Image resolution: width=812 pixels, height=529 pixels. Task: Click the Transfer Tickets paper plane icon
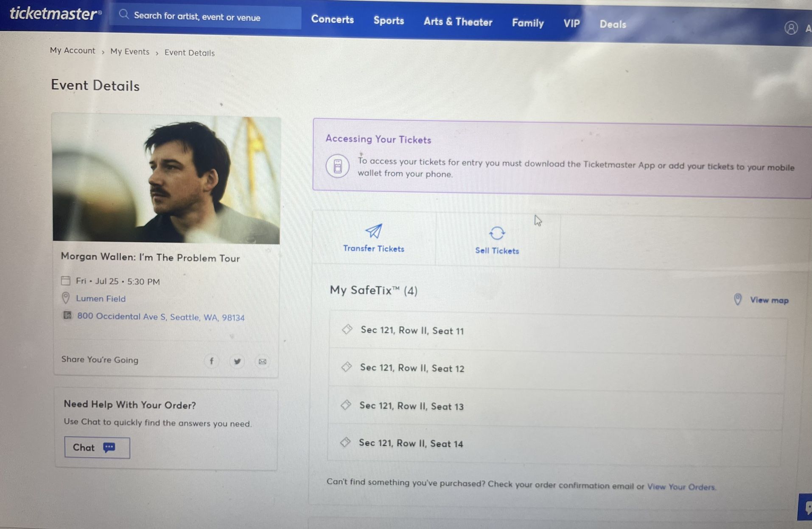tap(374, 231)
